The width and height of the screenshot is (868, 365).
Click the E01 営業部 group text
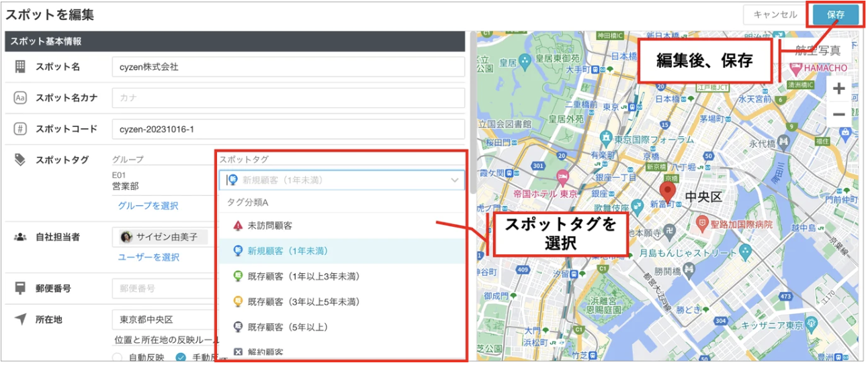(126, 180)
